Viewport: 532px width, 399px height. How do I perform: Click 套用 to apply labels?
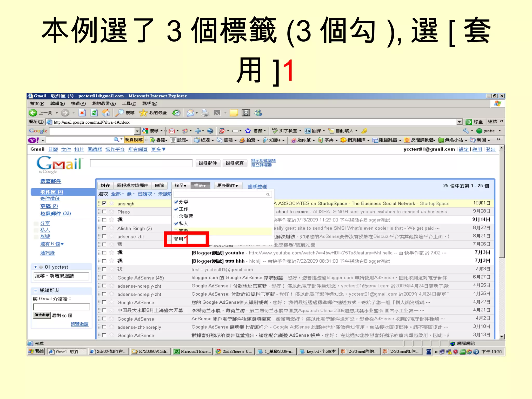178,239
